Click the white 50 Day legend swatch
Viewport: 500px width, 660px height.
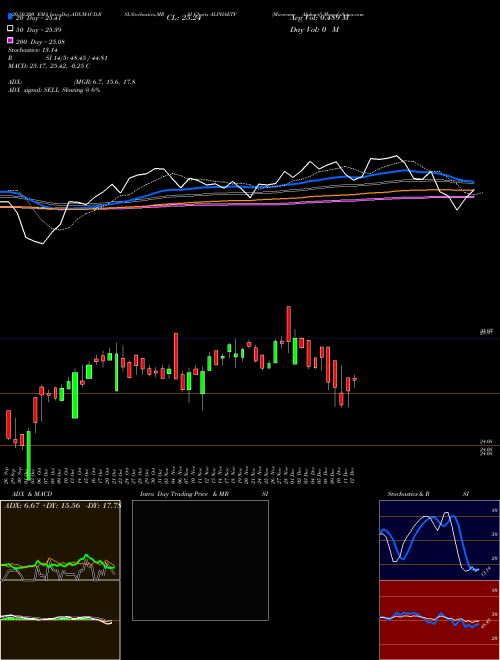pyautogui.click(x=10, y=28)
